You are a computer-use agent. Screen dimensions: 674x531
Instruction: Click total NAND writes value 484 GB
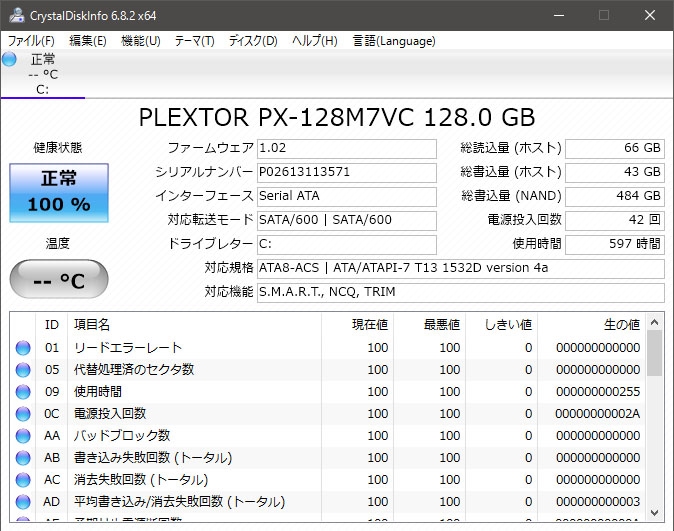click(x=615, y=196)
